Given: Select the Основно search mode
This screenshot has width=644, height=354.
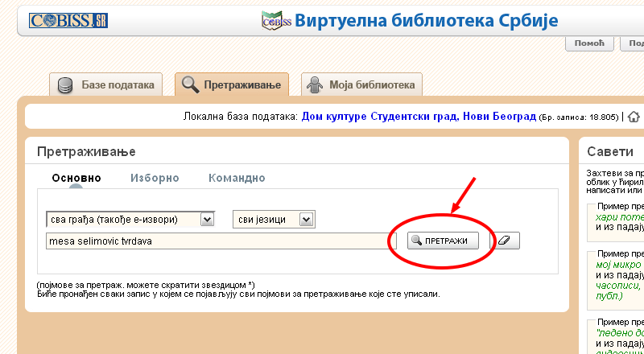Looking at the screenshot, I should point(76,178).
